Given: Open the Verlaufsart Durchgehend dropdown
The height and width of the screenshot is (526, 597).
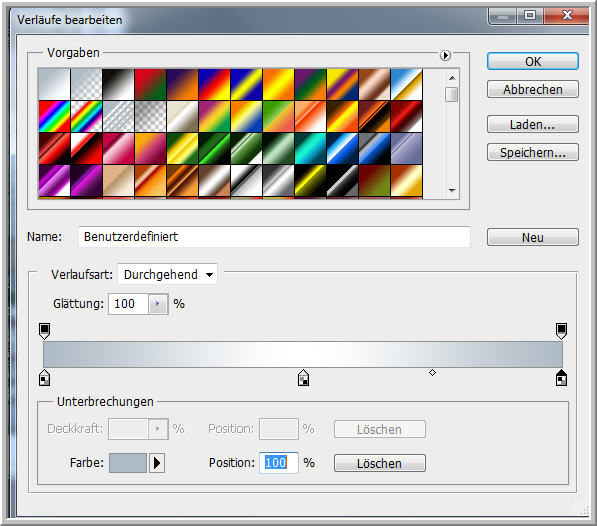Looking at the screenshot, I should coord(168,274).
